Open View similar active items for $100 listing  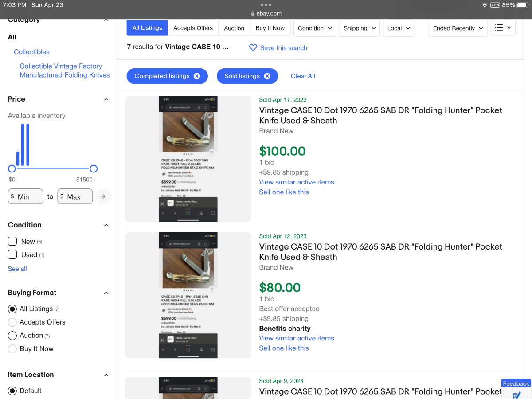tap(297, 182)
